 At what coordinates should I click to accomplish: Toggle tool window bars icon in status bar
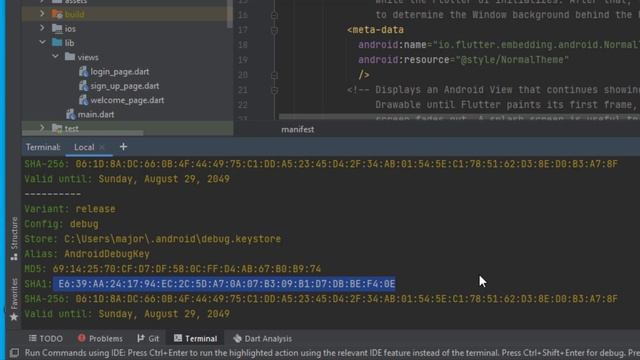click(x=14, y=353)
